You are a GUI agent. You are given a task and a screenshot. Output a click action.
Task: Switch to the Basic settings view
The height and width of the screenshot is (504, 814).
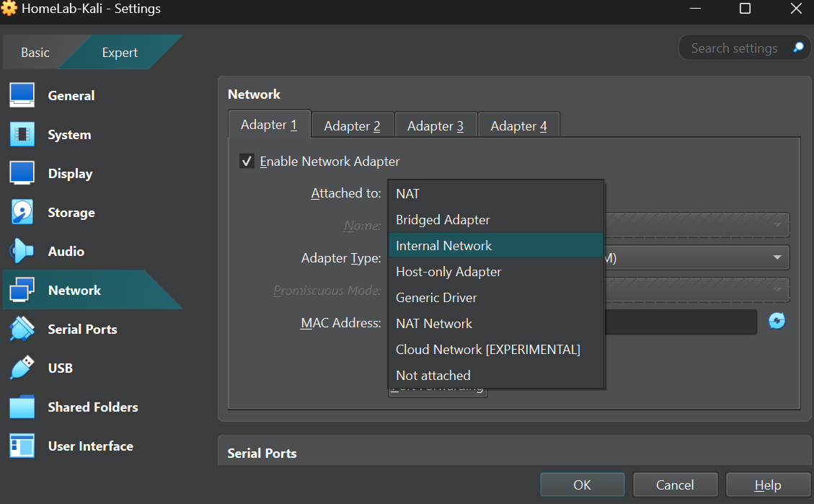tap(35, 52)
